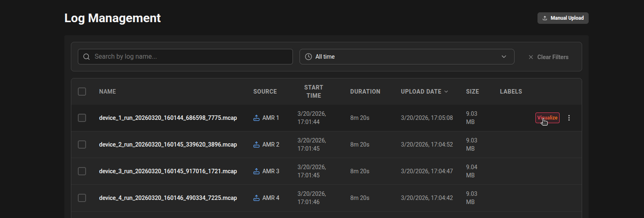Click the Source column header
The height and width of the screenshot is (218, 644).
click(x=265, y=92)
